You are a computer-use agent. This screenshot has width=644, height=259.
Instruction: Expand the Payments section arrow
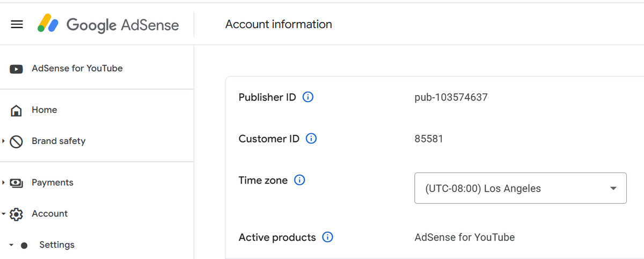(x=4, y=183)
